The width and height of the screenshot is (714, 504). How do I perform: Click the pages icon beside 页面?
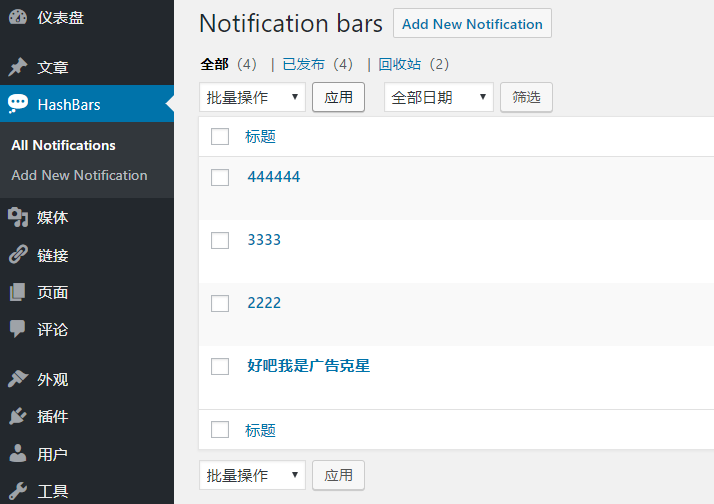pyautogui.click(x=18, y=292)
